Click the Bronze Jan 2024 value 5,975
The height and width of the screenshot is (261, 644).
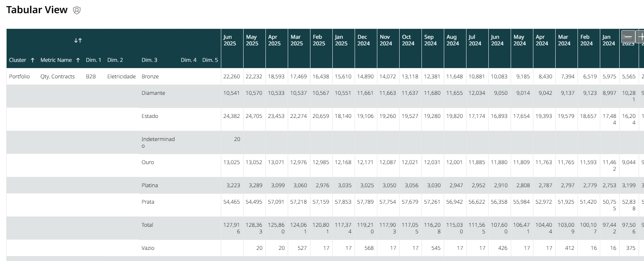[x=609, y=77]
